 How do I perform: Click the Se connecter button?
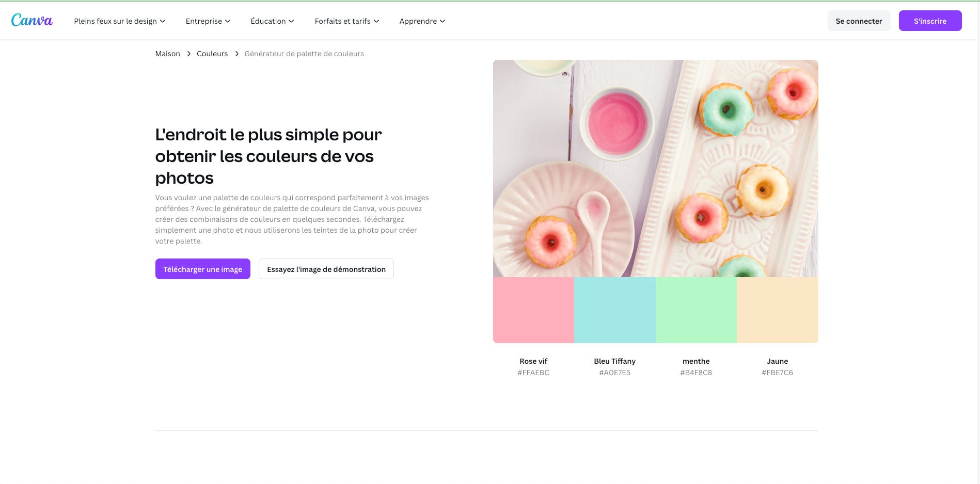859,21
